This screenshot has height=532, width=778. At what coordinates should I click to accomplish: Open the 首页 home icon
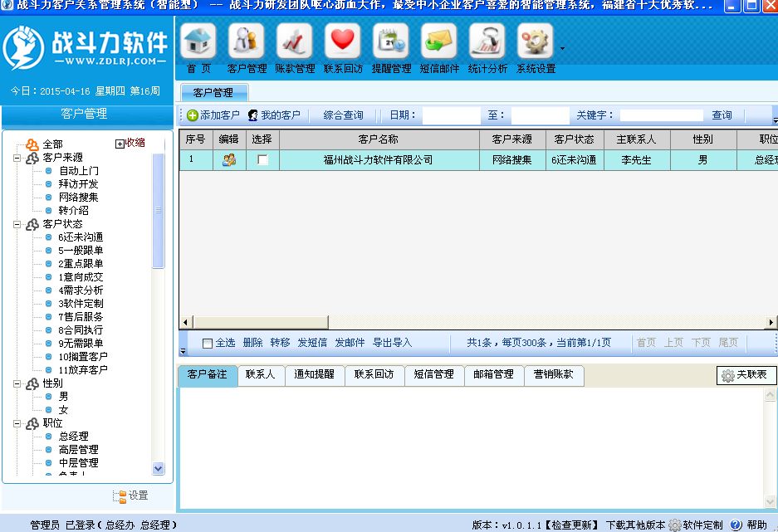(198, 41)
